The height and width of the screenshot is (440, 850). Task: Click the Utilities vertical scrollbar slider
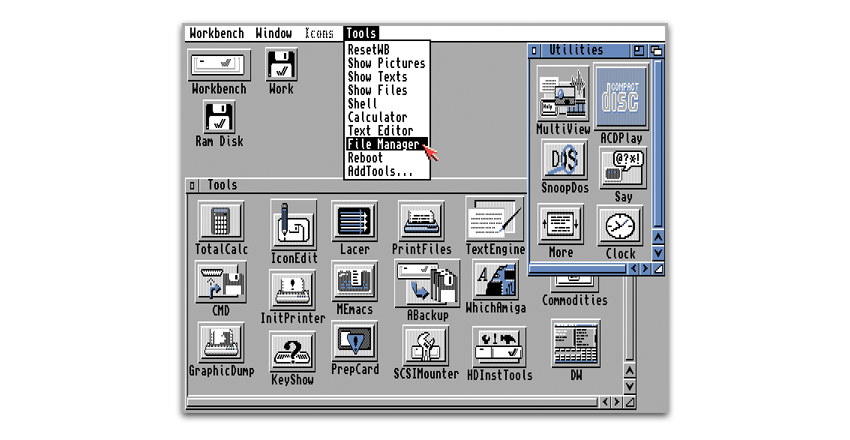(658, 144)
